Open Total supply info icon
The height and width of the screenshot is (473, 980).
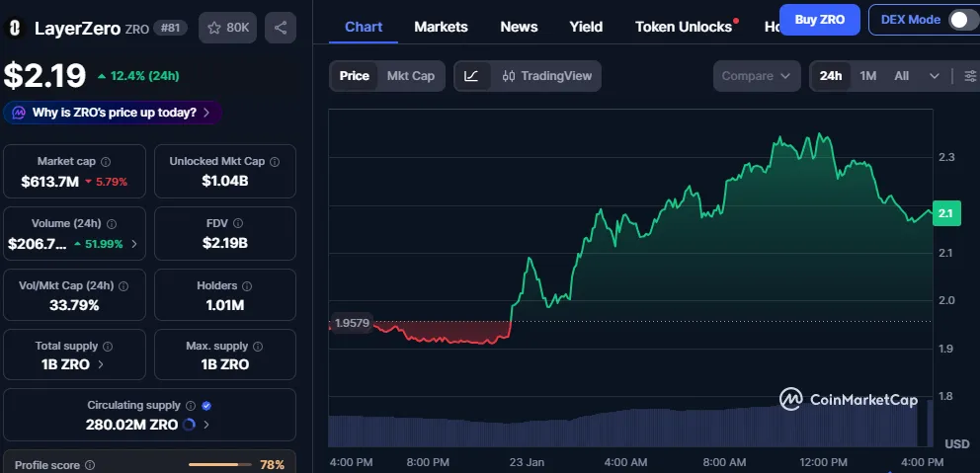108,347
